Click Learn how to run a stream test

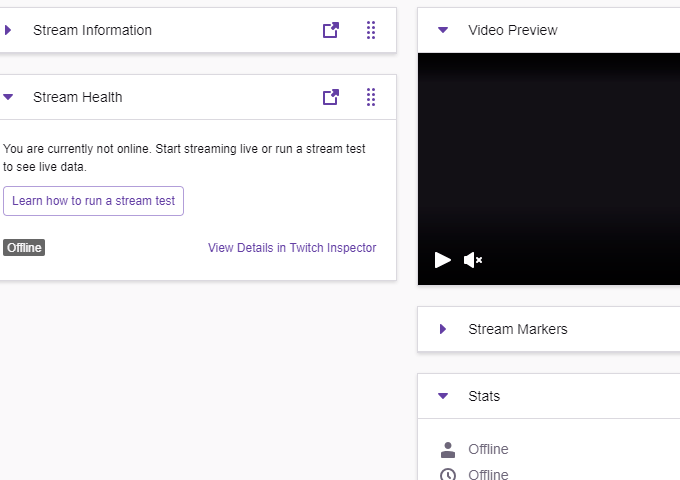(94, 201)
